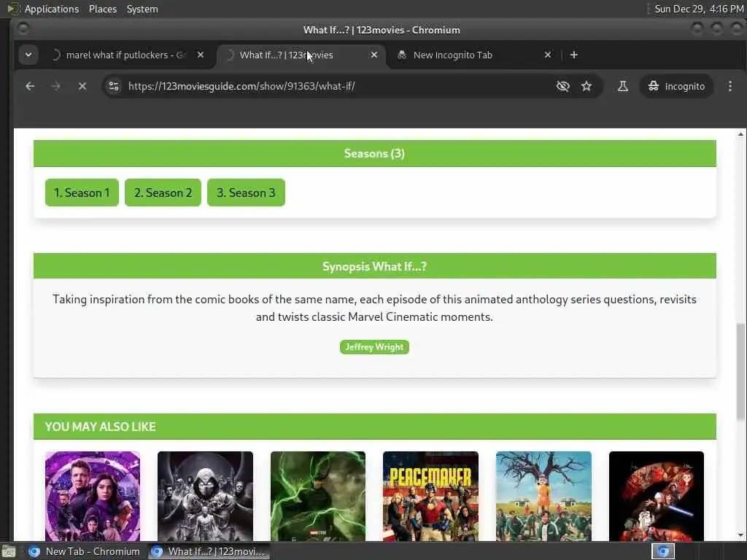747x560 pixels.
Task: Open the Places menu
Action: pos(103,9)
